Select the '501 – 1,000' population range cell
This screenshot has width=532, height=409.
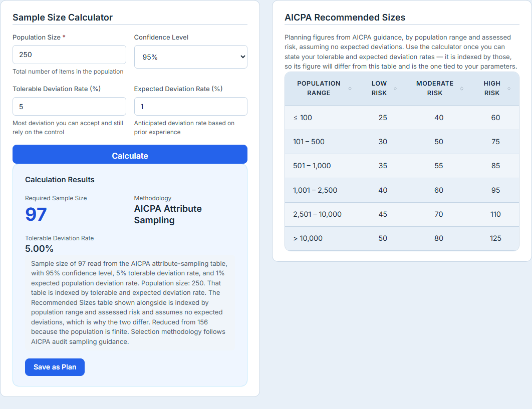coord(322,166)
